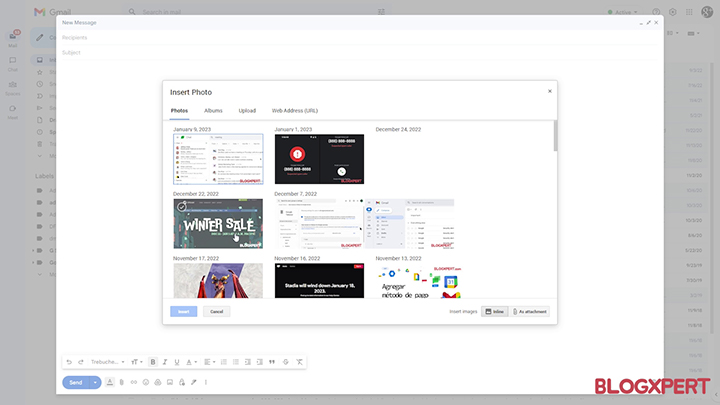
Task: Show search options in the search bar
Action: point(381,12)
